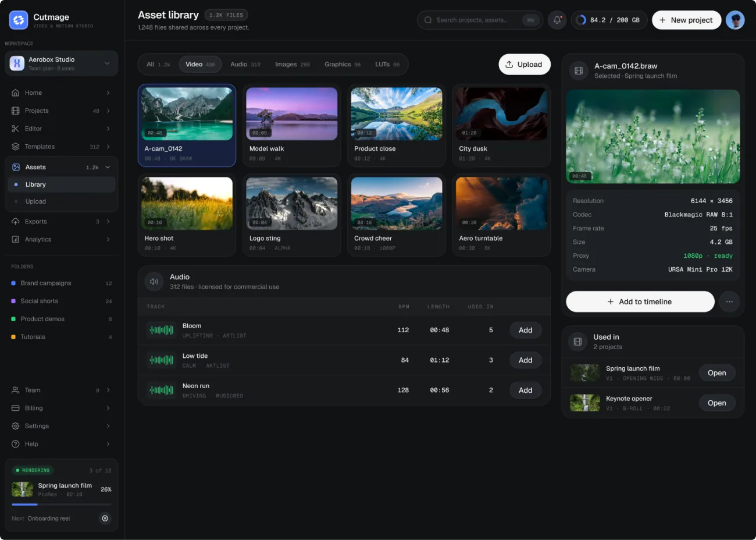
Task: Click Add to timeline button
Action: tap(640, 301)
